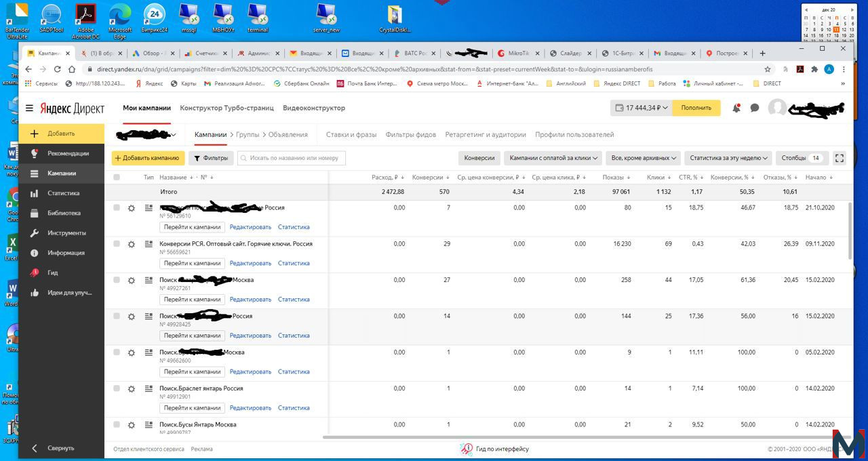Click the Конверсии button above table
The image size is (868, 461).
[x=479, y=158]
